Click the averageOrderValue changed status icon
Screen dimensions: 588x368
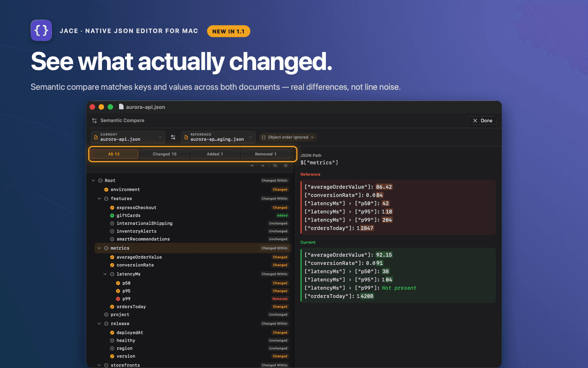[x=112, y=257]
